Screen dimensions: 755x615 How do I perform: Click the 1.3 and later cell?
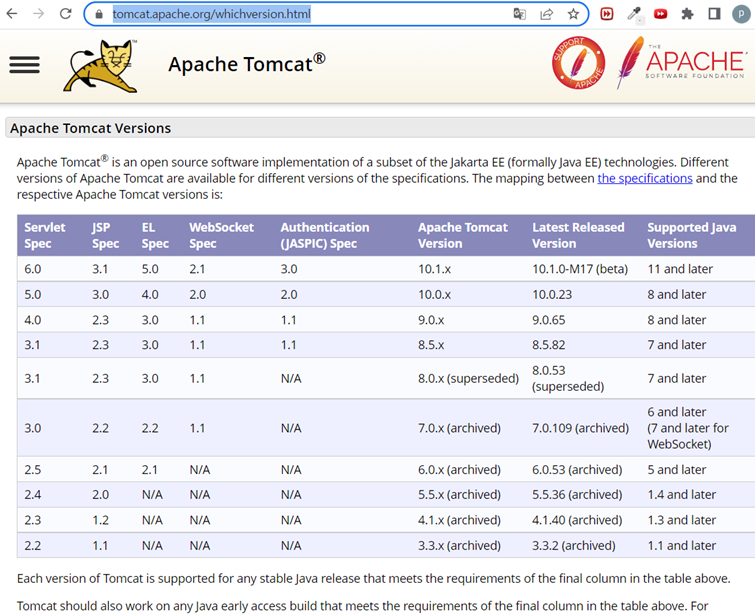(681, 520)
